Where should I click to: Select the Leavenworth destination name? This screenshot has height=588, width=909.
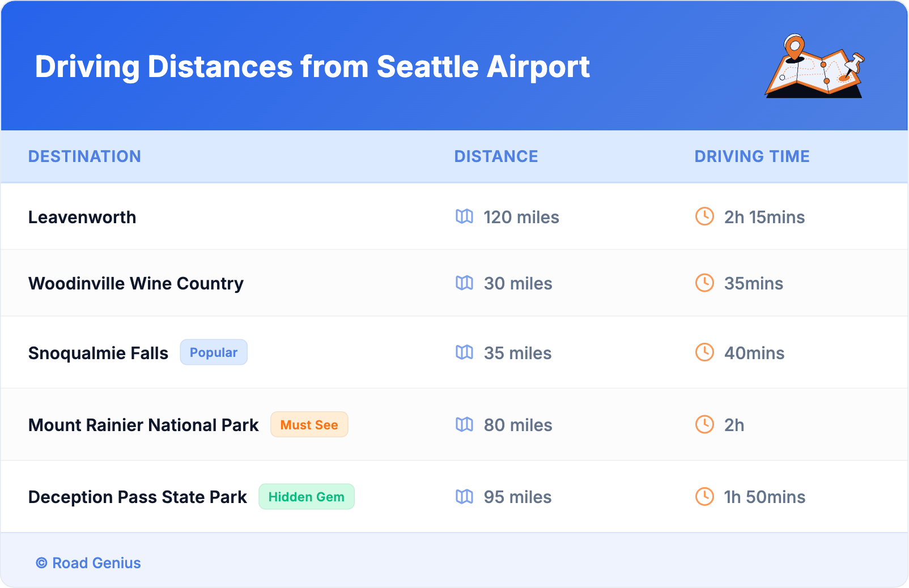pyautogui.click(x=82, y=217)
